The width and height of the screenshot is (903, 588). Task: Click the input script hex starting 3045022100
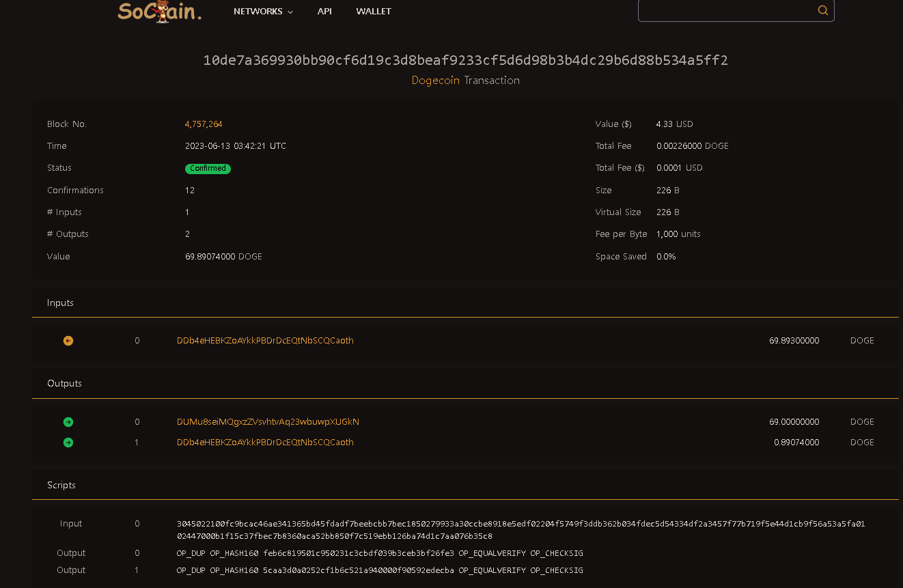[x=520, y=530]
